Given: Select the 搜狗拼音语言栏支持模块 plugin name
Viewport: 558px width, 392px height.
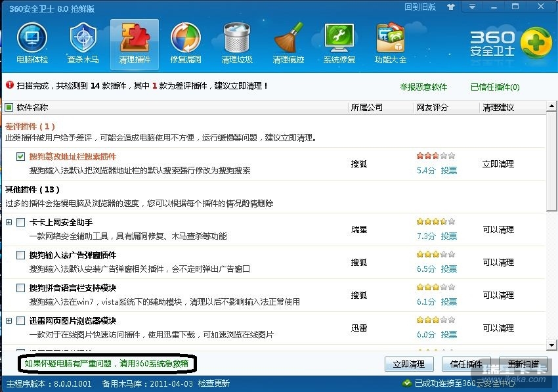Looking at the screenshot, I should click(73, 288).
